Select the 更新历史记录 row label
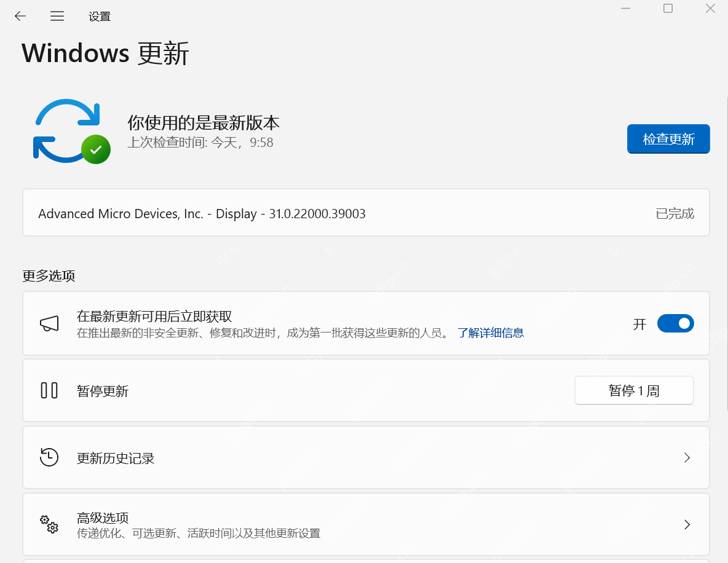Image resolution: width=728 pixels, height=563 pixels. [116, 458]
